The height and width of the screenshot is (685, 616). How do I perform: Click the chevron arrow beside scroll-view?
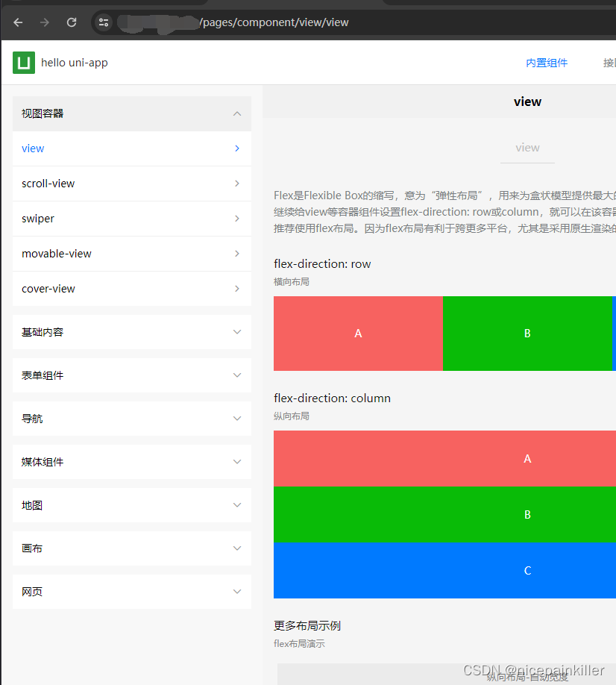click(237, 184)
